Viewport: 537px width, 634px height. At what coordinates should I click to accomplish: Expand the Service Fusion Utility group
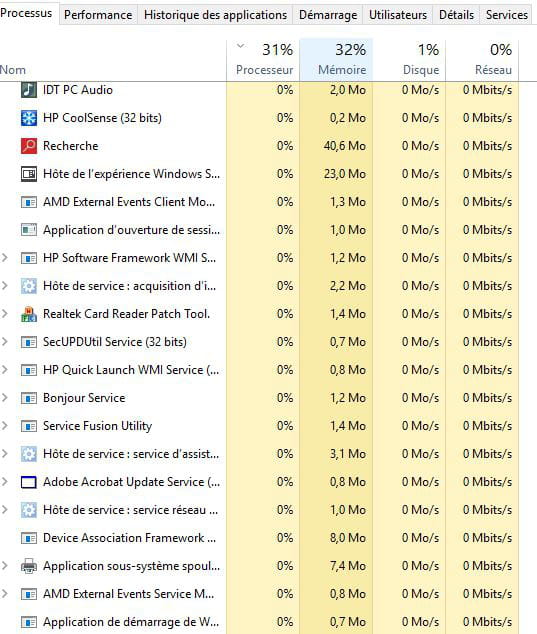tap(5, 426)
